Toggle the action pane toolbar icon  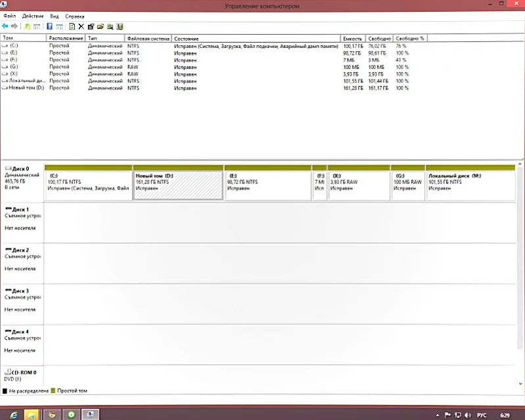click(59, 26)
